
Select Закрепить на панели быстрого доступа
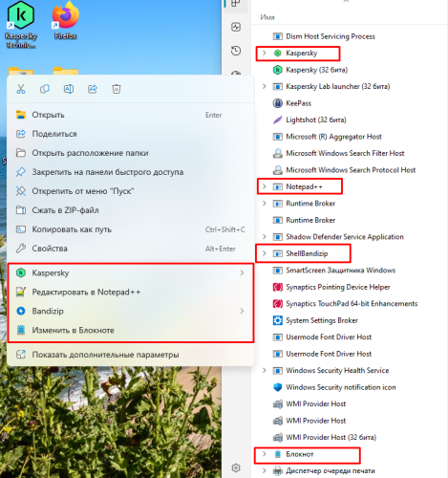[x=131, y=172]
